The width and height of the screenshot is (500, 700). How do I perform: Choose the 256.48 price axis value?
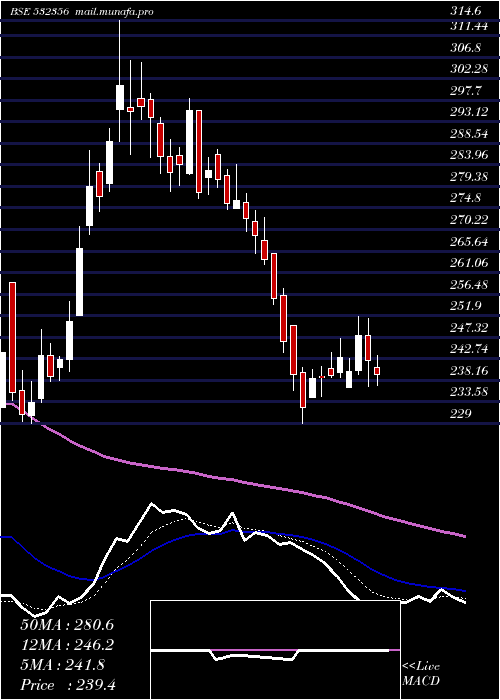tap(469, 284)
